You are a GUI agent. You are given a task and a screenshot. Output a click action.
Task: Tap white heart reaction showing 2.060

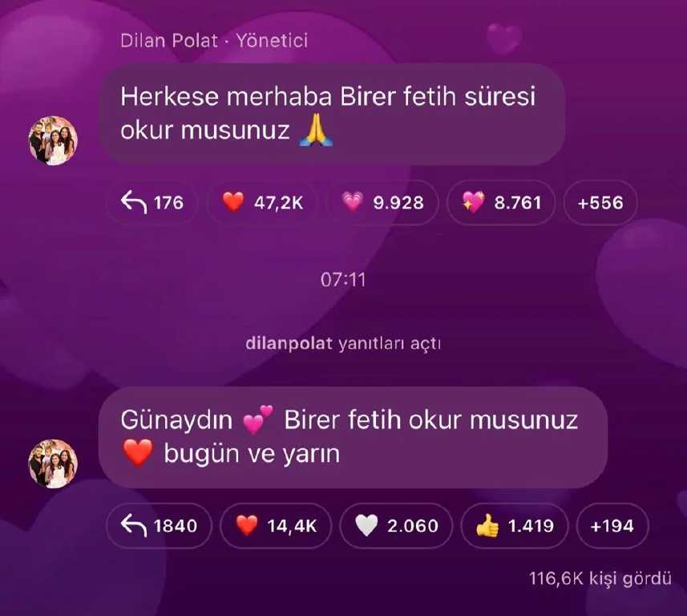coord(396,525)
